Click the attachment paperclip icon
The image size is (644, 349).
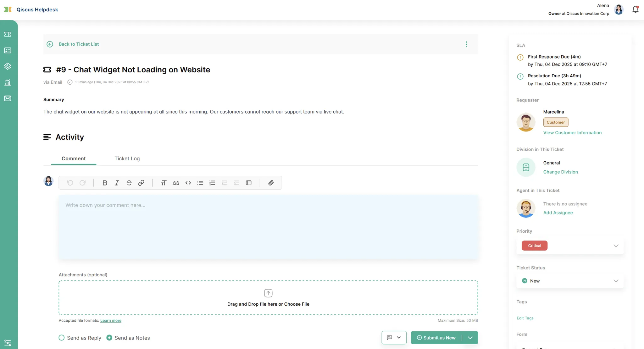[271, 183]
